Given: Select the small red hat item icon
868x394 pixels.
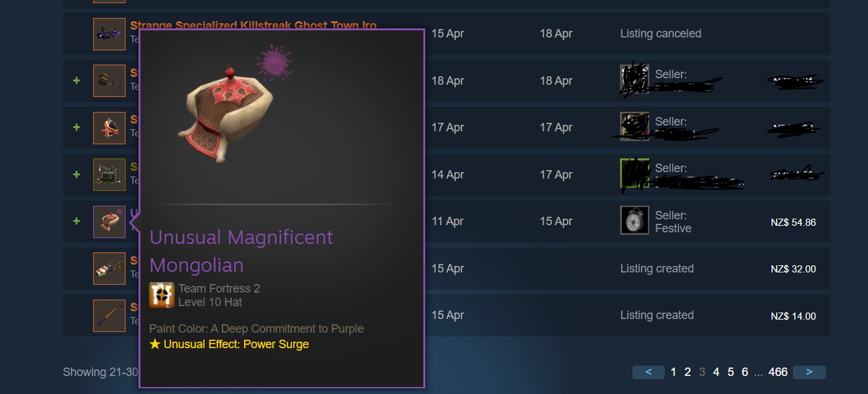Looking at the screenshot, I should tap(109, 127).
